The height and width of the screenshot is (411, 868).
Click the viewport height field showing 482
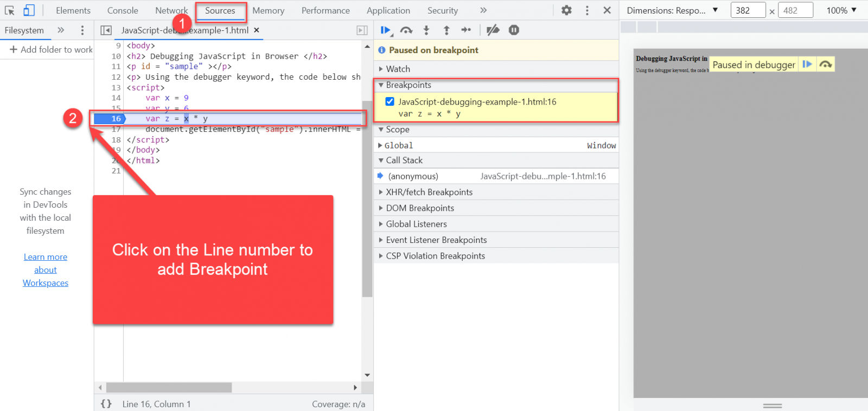795,10
